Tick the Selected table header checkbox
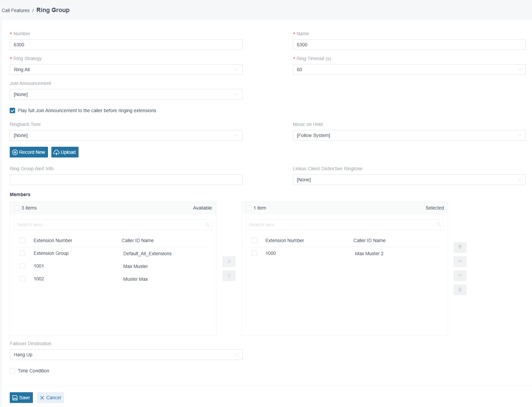The width and height of the screenshot is (532, 407). coord(254,240)
